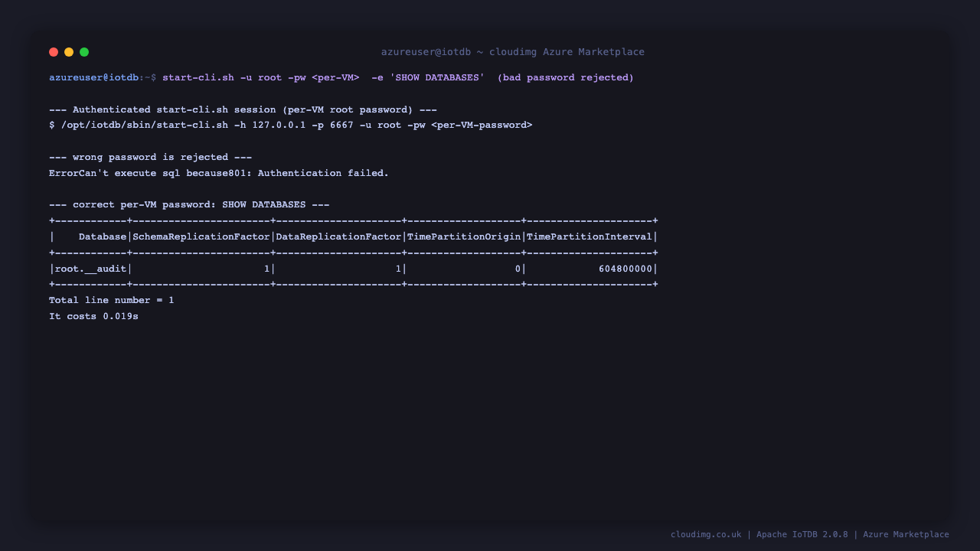Viewport: 980px width, 551px height.
Task: Click the yellow minimize window dot
Action: [69, 52]
